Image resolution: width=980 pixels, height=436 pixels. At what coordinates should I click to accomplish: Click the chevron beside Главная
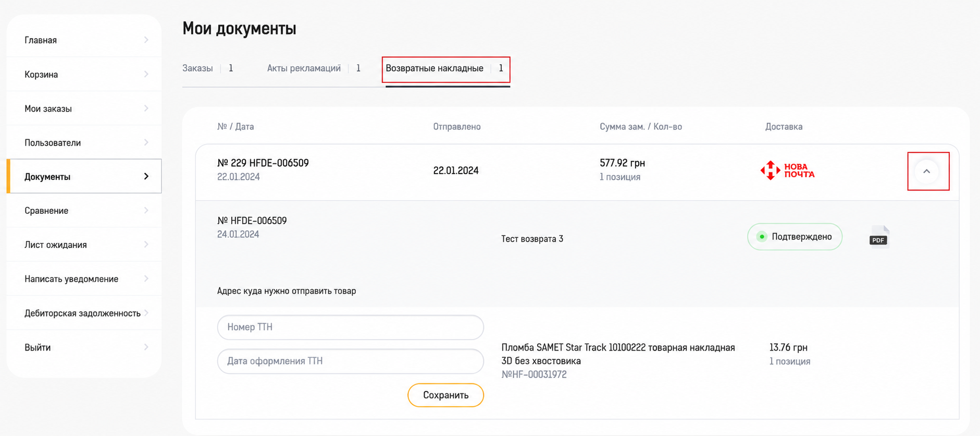(x=146, y=40)
